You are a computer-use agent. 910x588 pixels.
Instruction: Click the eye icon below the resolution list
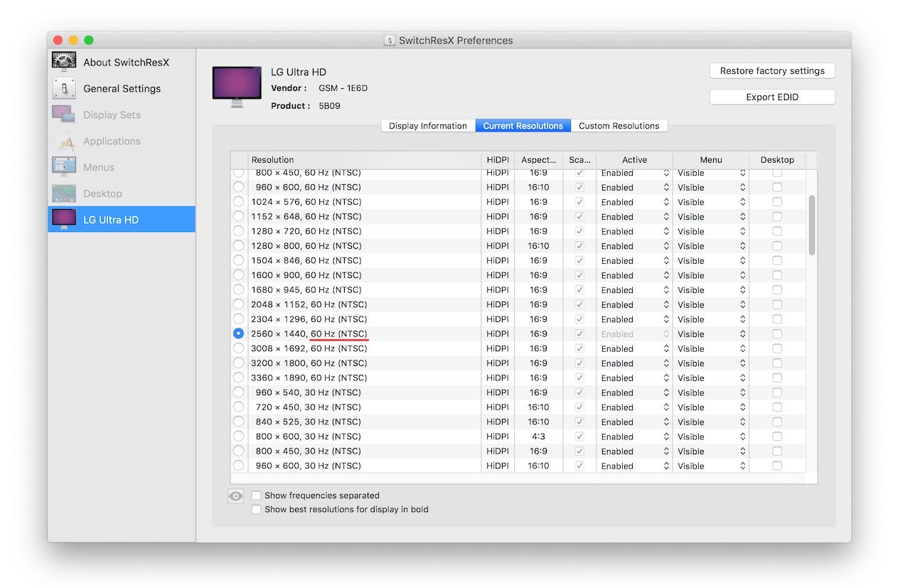[x=236, y=496]
